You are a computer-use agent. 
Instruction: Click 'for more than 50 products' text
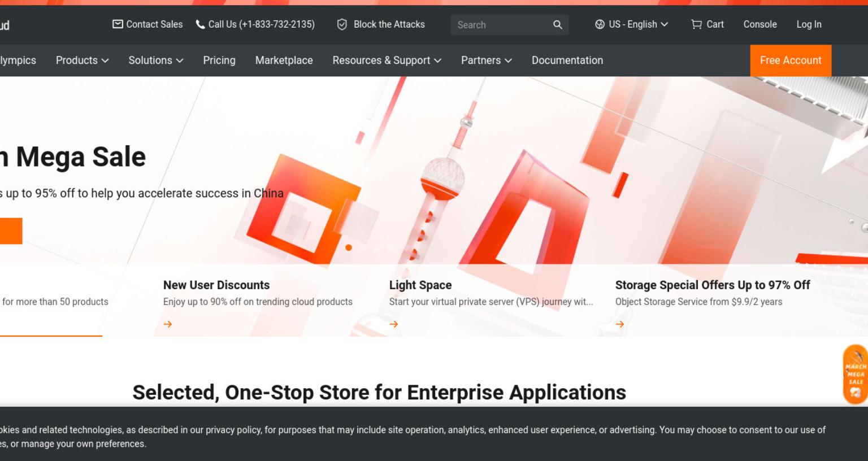pos(55,302)
